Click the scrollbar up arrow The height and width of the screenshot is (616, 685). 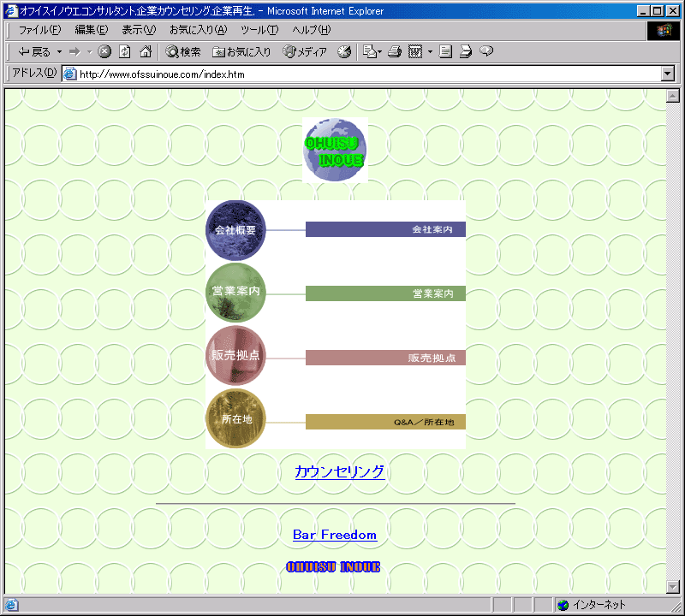click(x=673, y=96)
